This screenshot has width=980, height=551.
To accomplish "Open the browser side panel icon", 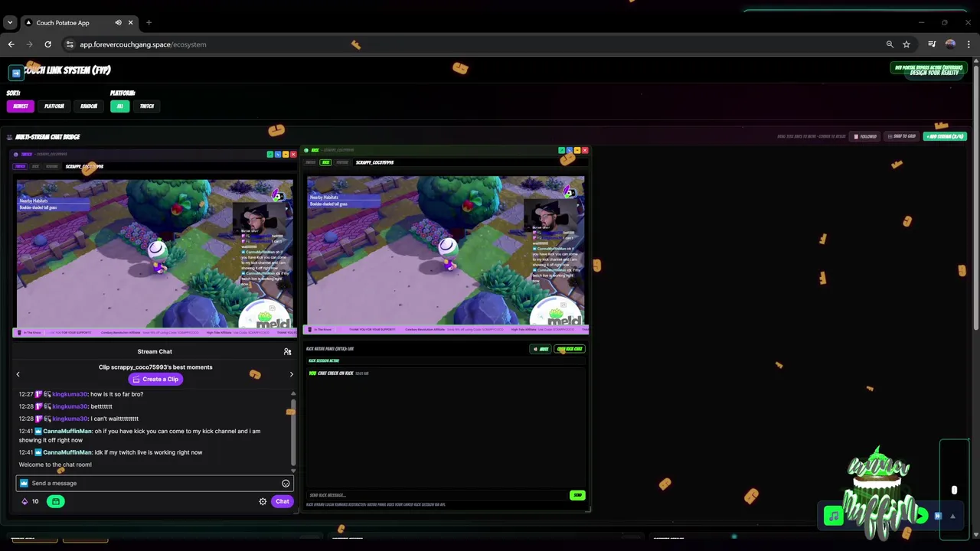I will click(932, 44).
